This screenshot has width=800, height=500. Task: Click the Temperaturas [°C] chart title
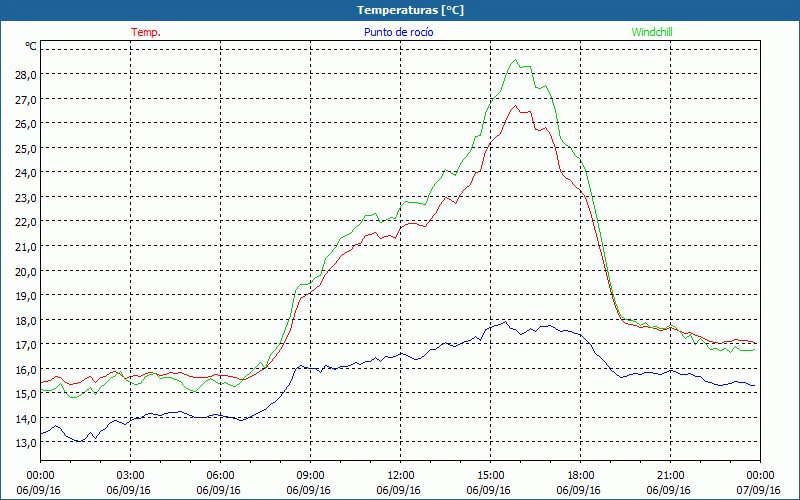[410, 10]
